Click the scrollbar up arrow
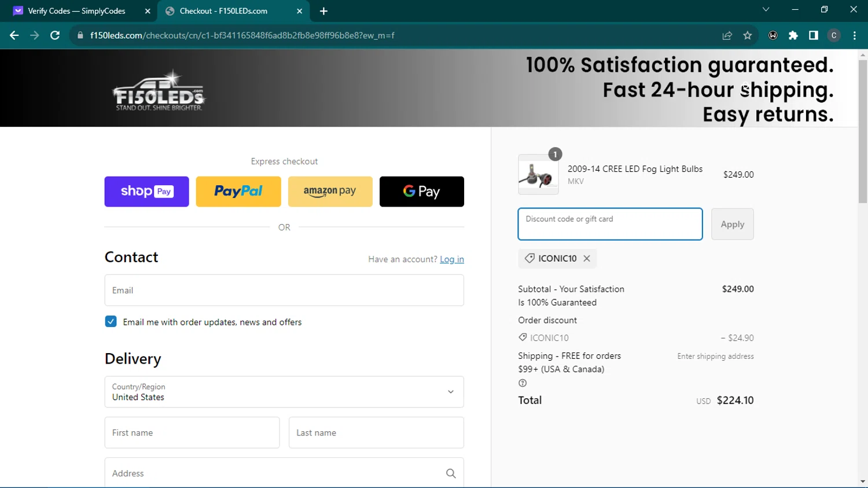Image resolution: width=868 pixels, height=488 pixels. pyautogui.click(x=863, y=55)
